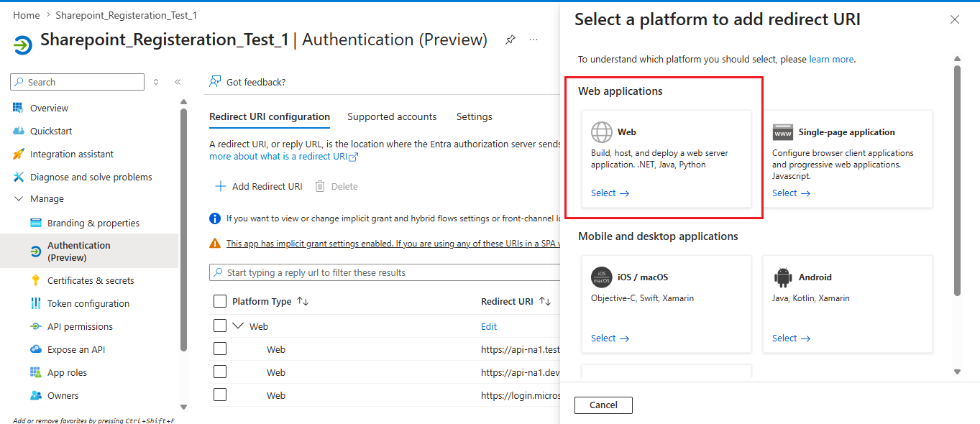Click the iOS / macOS platform icon
This screenshot has height=424, width=980.
602,277
